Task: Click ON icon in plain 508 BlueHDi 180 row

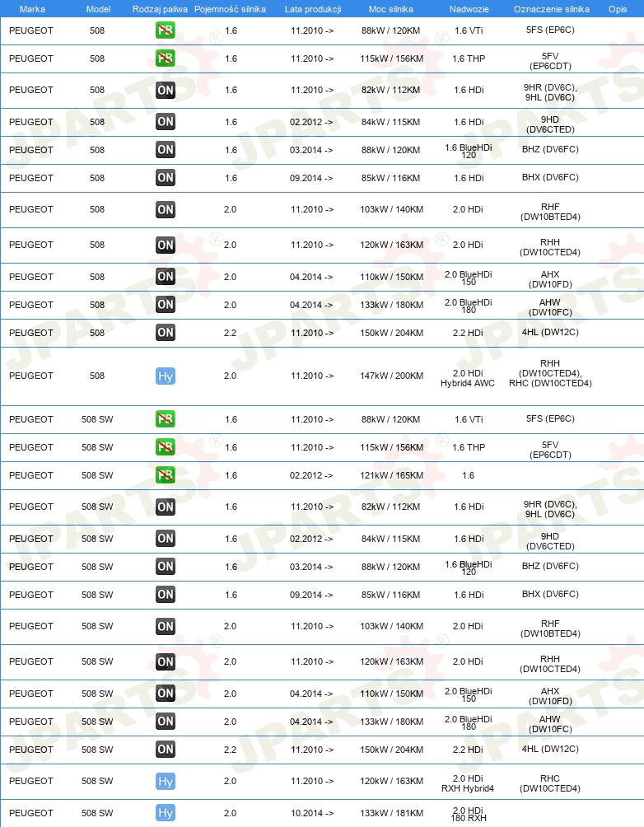Action: coord(165,304)
